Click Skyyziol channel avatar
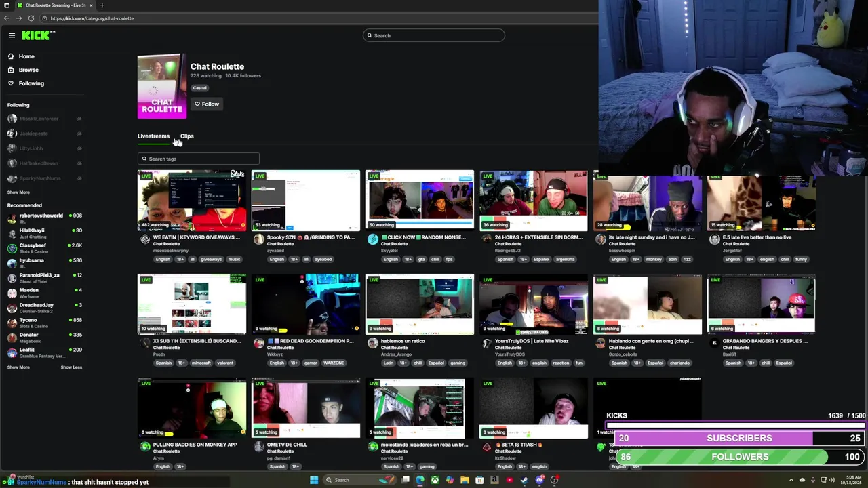This screenshot has width=868, height=488. click(373, 239)
